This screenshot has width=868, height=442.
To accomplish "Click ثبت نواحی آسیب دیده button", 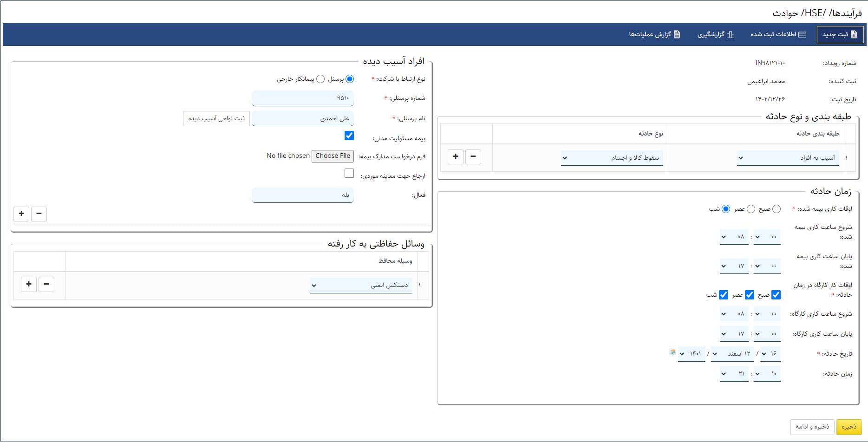I will coord(216,118).
